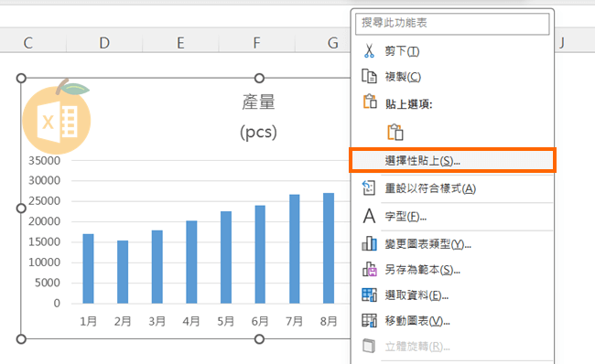
Task: Click the scissors Cut icon
Action: pos(369,51)
